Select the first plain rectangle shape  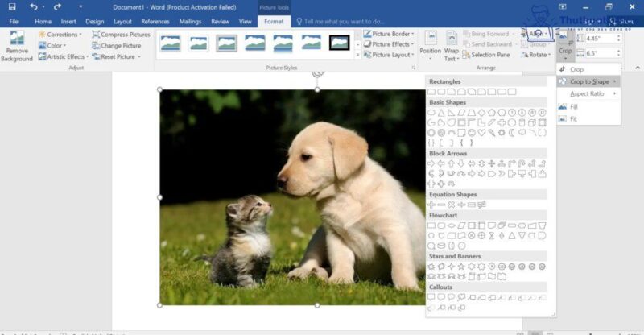[x=431, y=92]
